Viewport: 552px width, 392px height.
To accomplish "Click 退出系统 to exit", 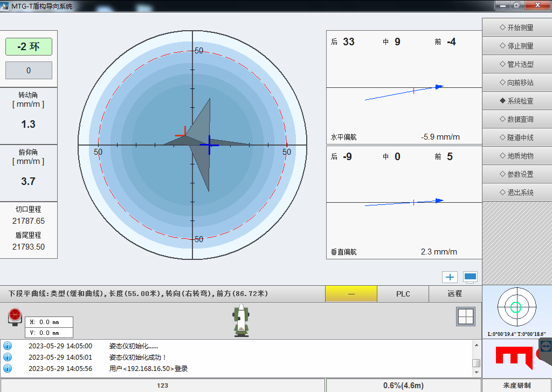I will point(517,192).
